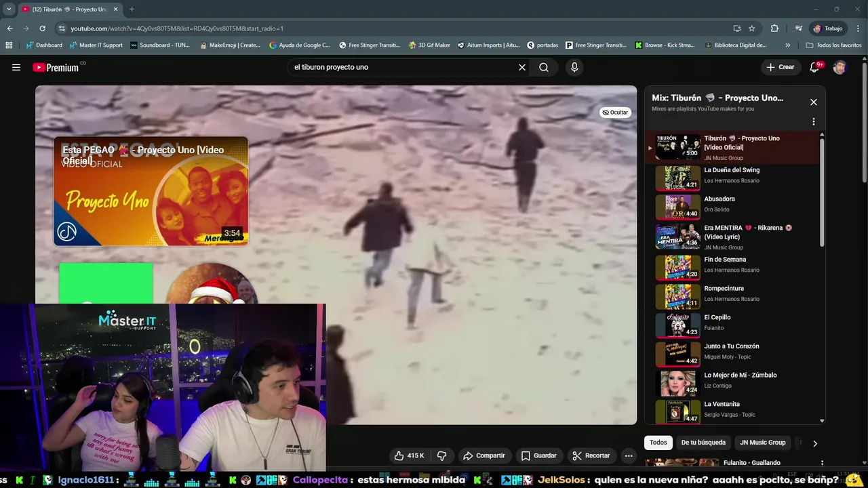Close the Mix playlist panel
Screen dimensions: 868x488
814,102
